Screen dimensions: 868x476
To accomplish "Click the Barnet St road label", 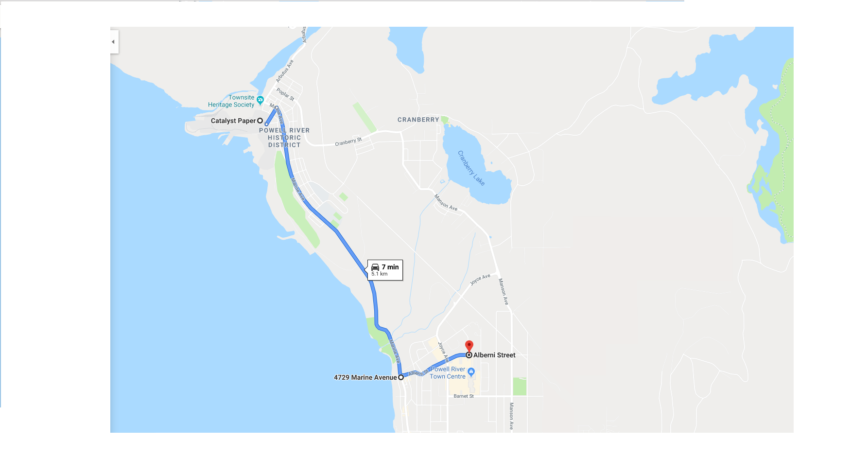I will (x=464, y=396).
